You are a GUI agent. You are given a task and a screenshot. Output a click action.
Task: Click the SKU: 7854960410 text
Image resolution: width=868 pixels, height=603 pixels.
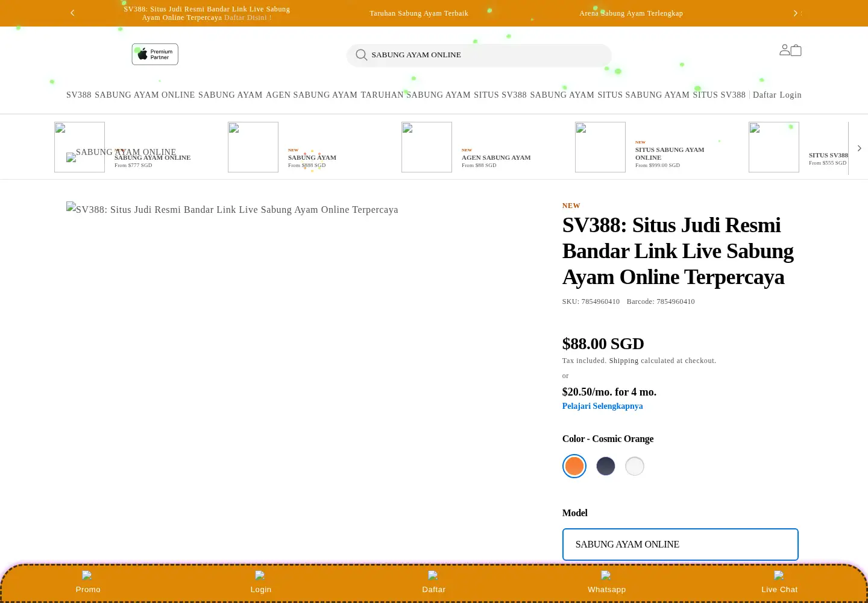(x=591, y=301)
